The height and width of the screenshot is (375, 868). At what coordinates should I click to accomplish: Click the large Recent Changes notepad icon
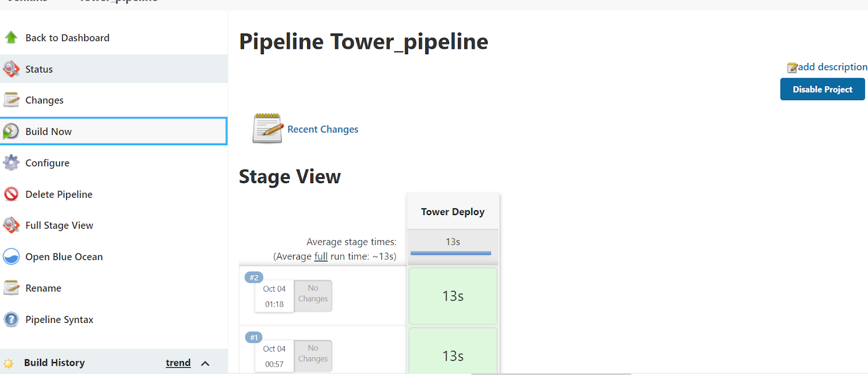click(x=267, y=128)
